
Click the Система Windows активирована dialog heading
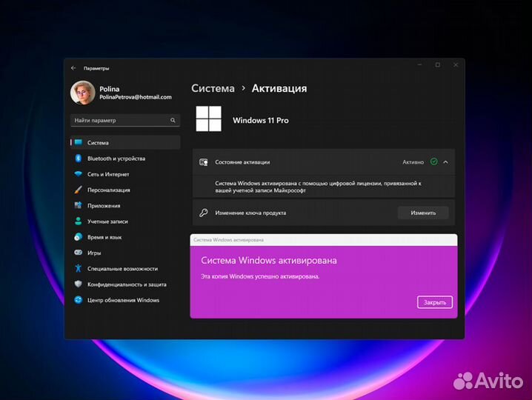click(x=269, y=261)
